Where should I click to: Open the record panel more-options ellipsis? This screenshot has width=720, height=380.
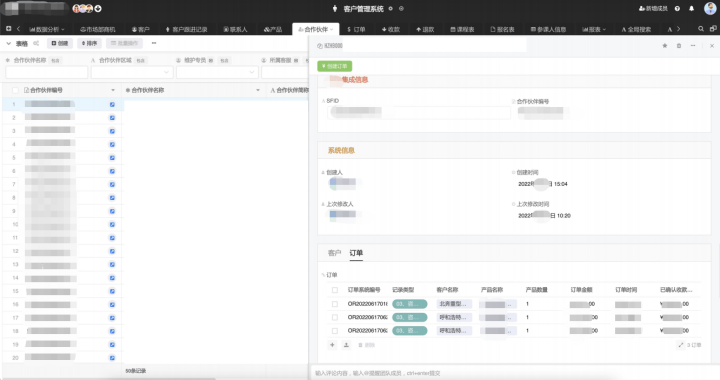point(693,45)
